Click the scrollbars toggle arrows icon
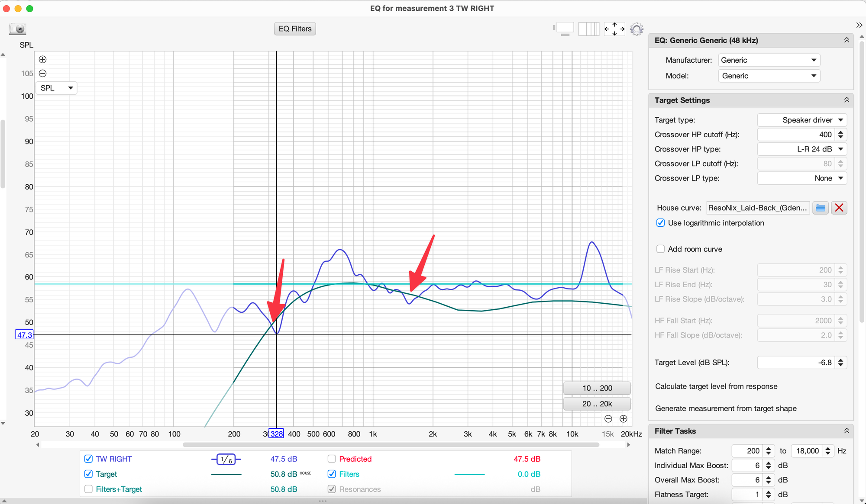Viewport: 866px width, 504px height. [614, 29]
